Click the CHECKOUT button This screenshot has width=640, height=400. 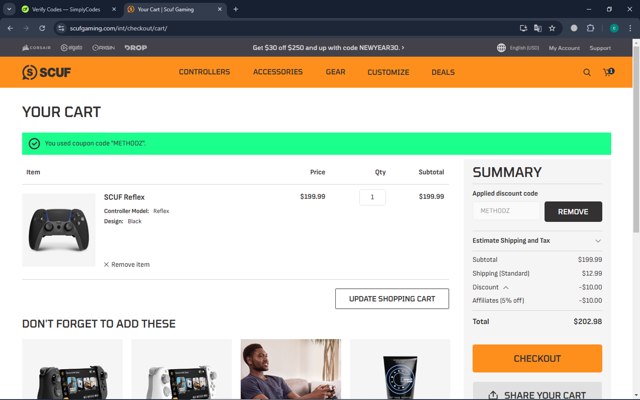pyautogui.click(x=537, y=358)
